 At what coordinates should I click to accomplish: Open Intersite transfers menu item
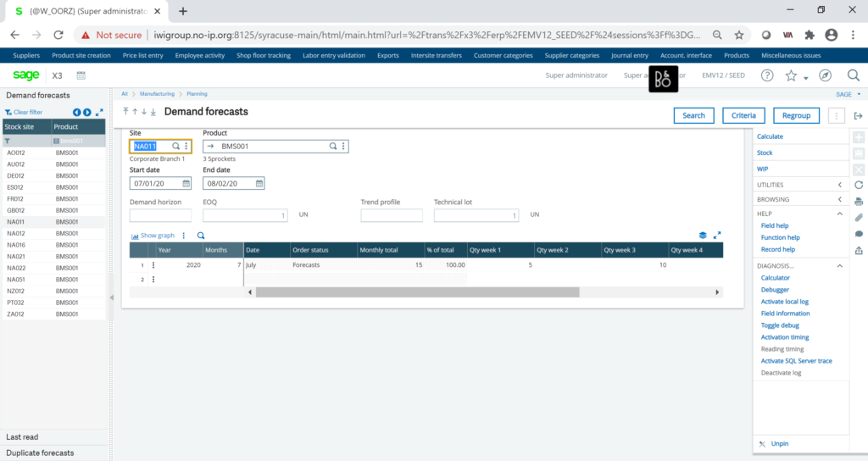(x=437, y=55)
